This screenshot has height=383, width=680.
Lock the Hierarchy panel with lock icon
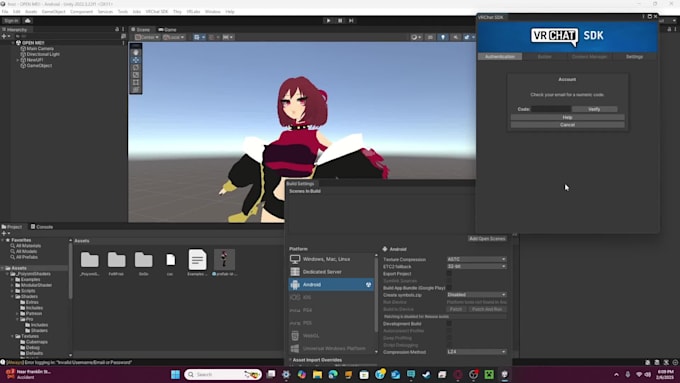click(x=117, y=29)
